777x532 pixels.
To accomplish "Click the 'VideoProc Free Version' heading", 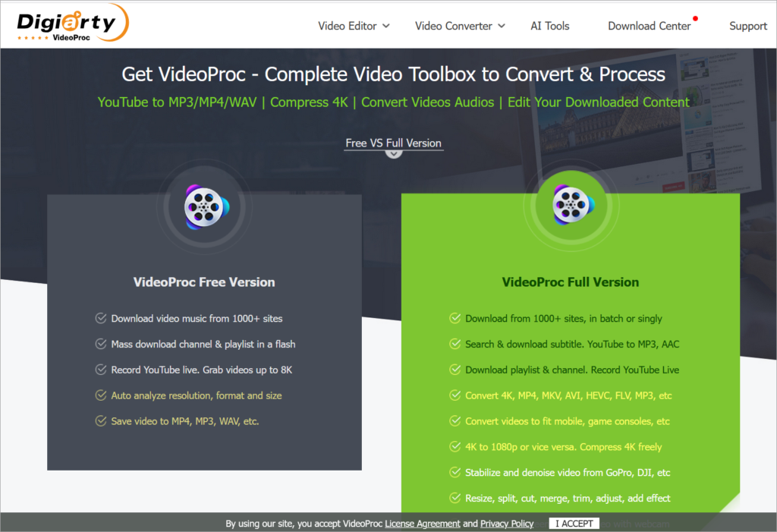I will 204,282.
